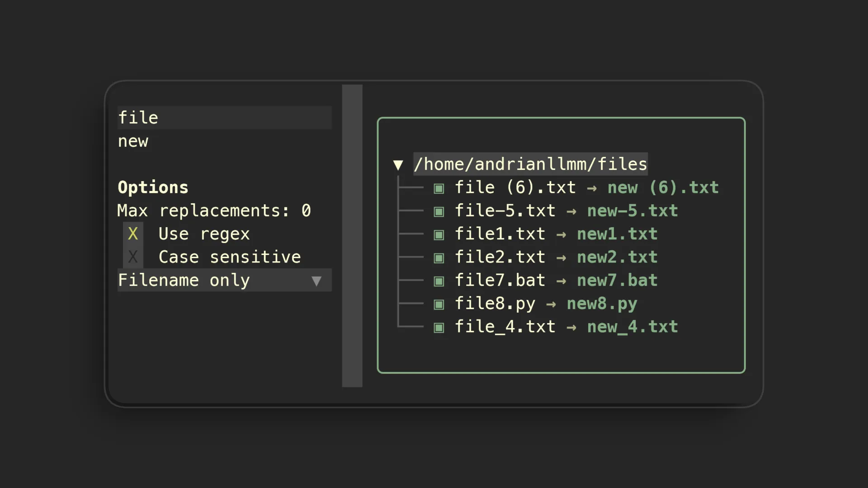The height and width of the screenshot is (488, 868).
Task: Toggle the checkbox icon beside file-5.txt
Action: (x=439, y=211)
